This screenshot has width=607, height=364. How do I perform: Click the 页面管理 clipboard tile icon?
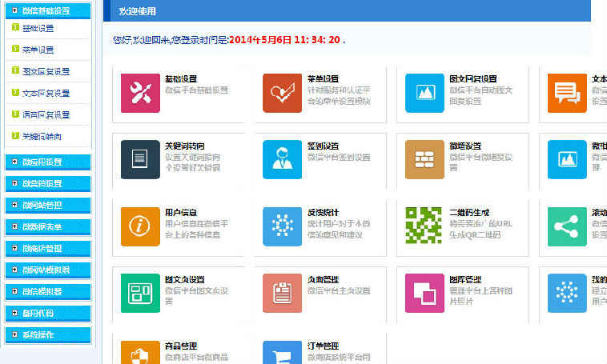pos(282,294)
